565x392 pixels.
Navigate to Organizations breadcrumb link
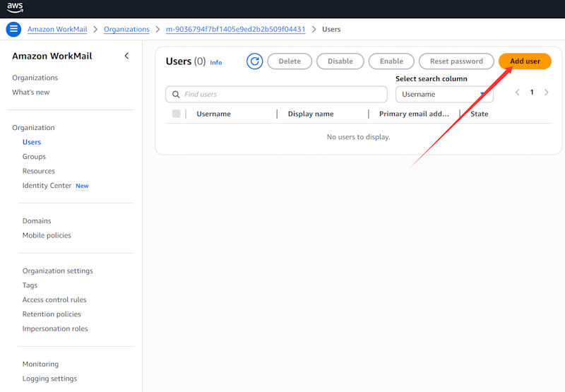(126, 30)
